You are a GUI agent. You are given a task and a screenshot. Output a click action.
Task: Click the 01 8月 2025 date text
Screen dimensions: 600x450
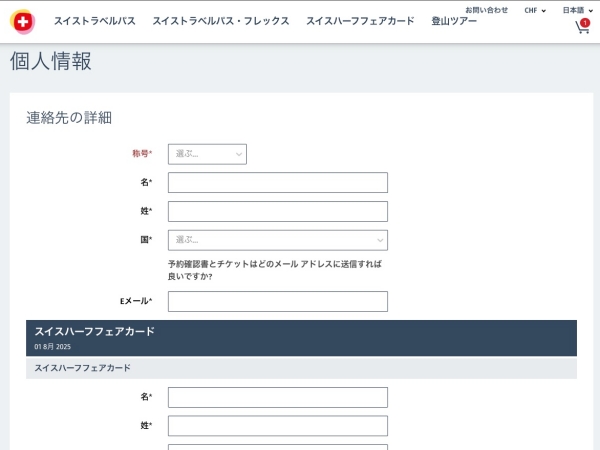click(52, 347)
